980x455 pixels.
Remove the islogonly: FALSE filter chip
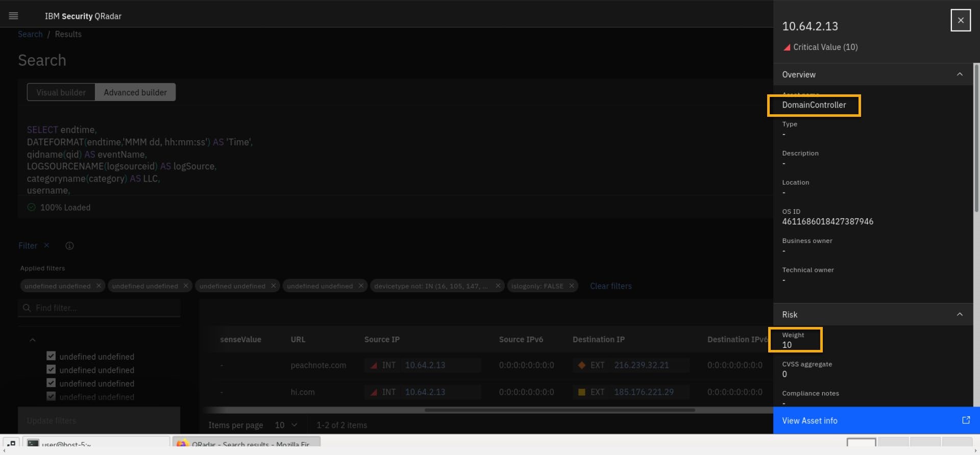pyautogui.click(x=571, y=286)
